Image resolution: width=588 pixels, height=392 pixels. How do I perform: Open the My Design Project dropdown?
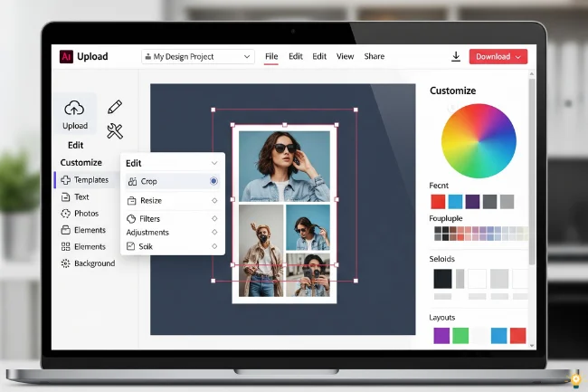point(197,56)
